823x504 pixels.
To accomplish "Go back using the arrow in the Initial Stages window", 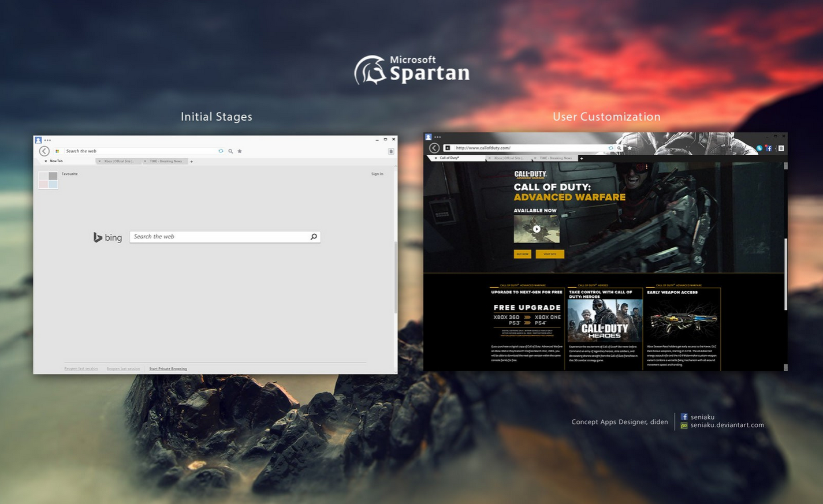I will click(x=44, y=151).
